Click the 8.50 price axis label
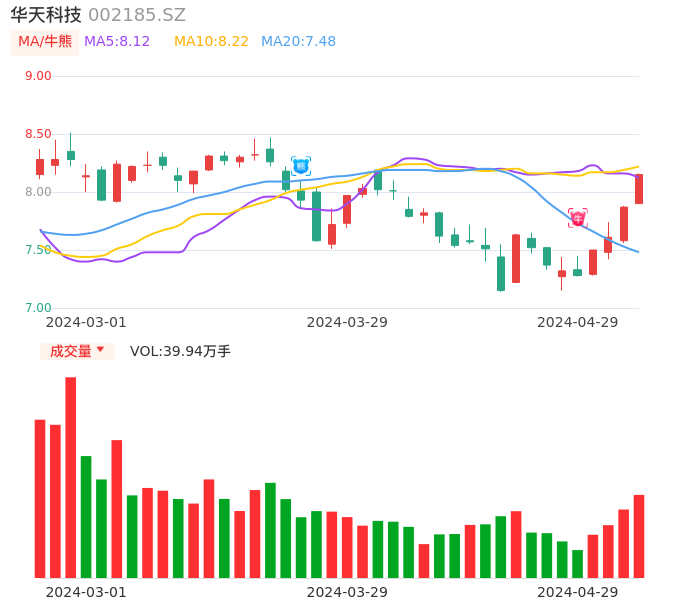 [38, 134]
